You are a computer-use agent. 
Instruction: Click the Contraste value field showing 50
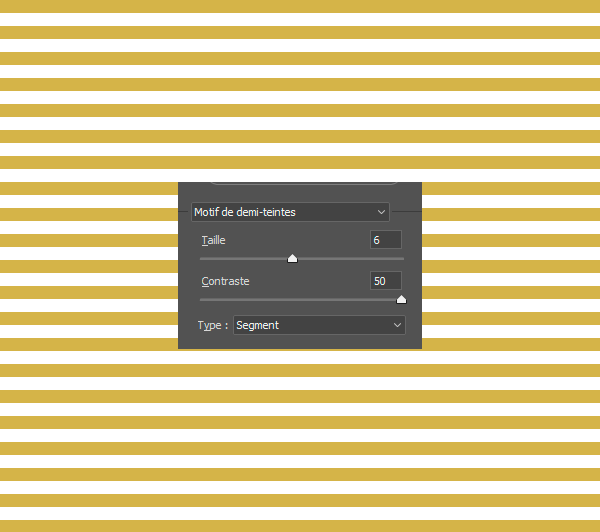coord(386,282)
